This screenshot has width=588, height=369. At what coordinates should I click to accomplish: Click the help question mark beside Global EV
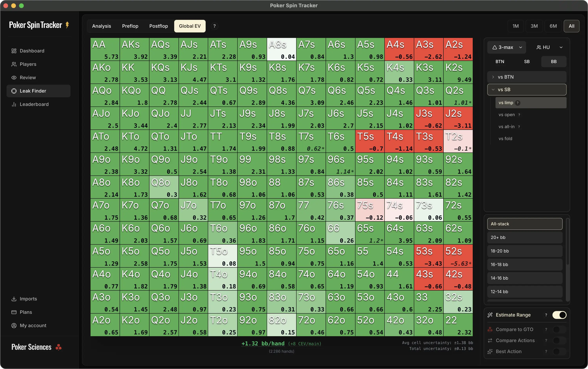tap(214, 26)
